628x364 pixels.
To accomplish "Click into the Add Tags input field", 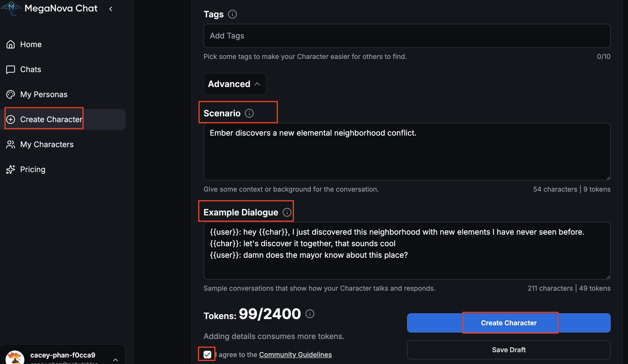I will click(407, 36).
